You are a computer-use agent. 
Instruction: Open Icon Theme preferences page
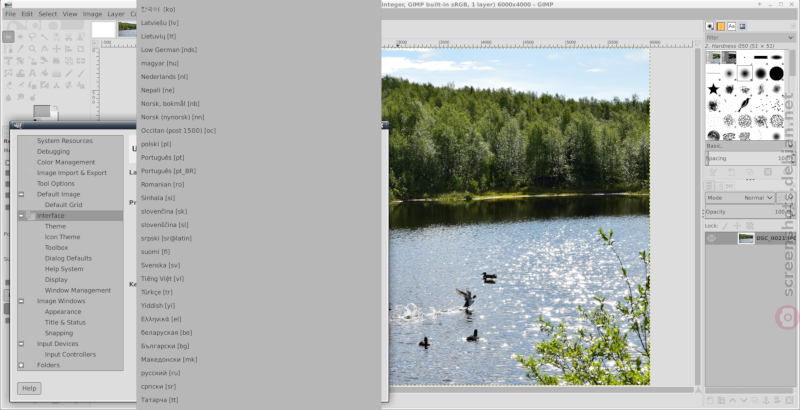[x=62, y=237]
